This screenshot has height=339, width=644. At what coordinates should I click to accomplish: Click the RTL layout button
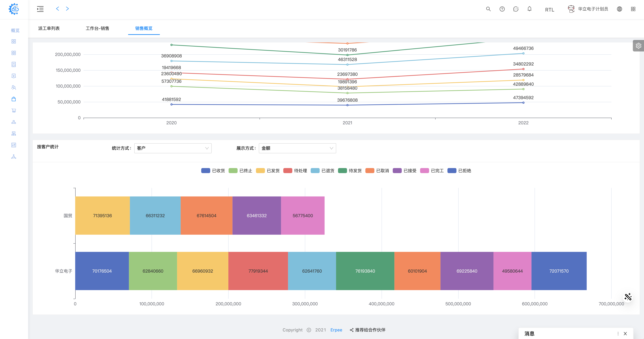pos(550,10)
